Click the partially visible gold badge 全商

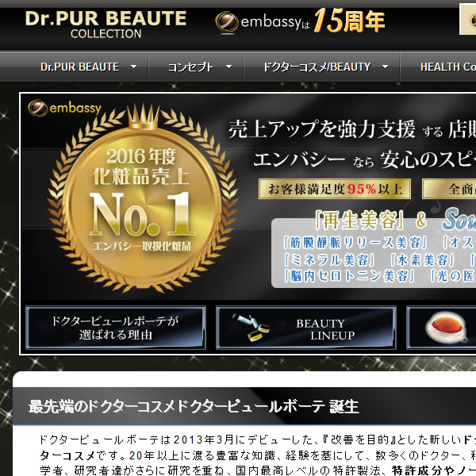coord(449,189)
